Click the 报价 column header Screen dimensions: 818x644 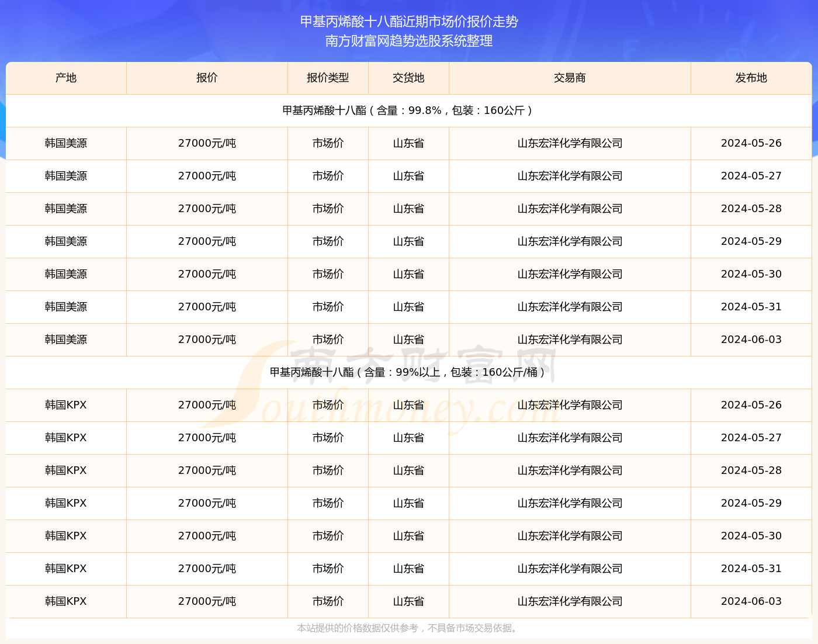point(207,78)
